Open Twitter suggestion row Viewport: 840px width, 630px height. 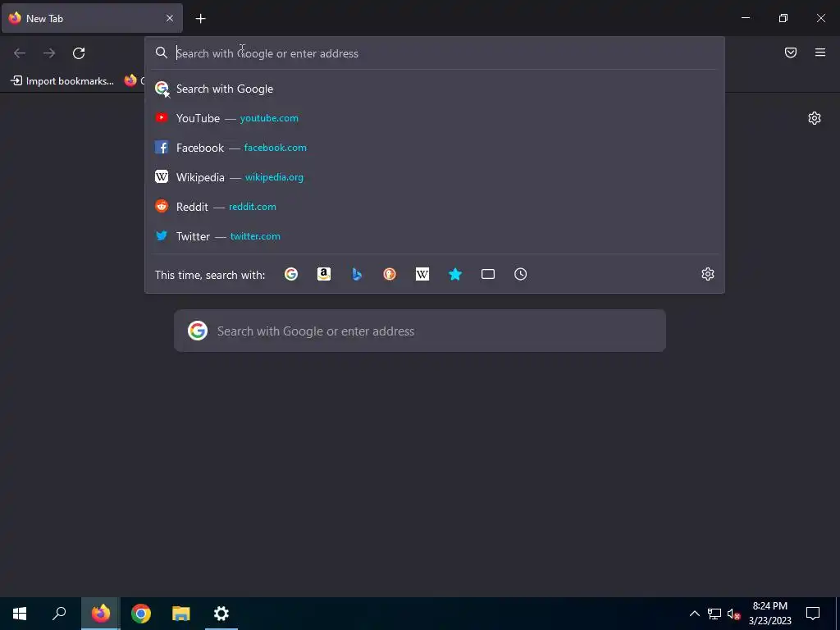pyautogui.click(x=435, y=236)
